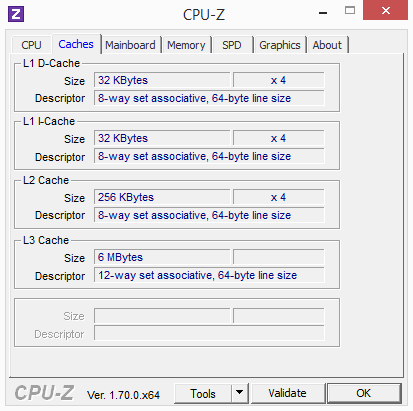Screen dimensions: 413x411
Task: Click the L1 D-Cache size field
Action: (x=162, y=80)
